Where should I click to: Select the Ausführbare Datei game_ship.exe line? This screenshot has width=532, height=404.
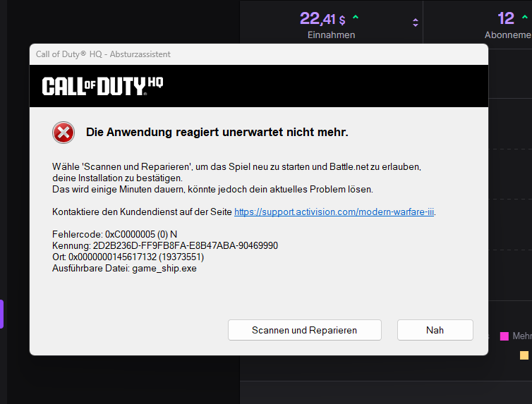click(x=124, y=268)
